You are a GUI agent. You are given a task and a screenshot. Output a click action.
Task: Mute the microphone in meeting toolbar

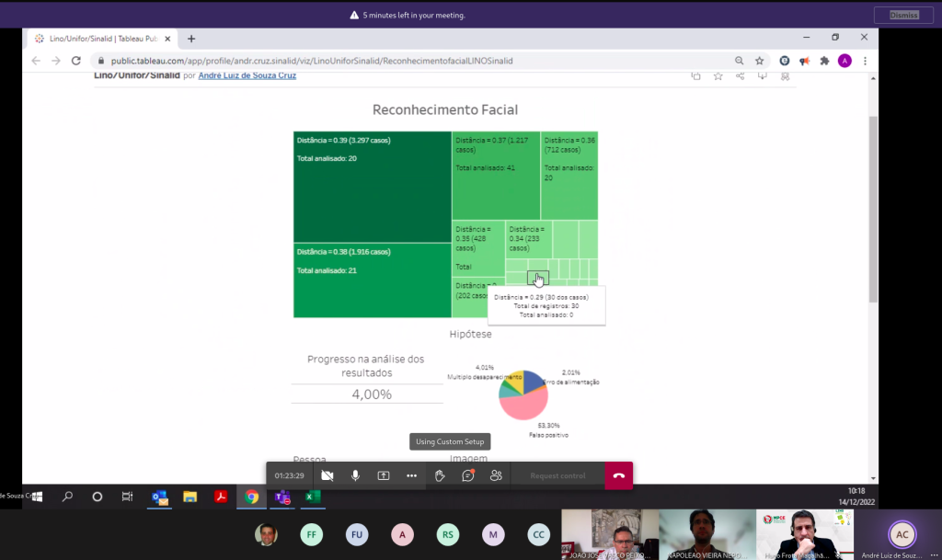pos(355,475)
